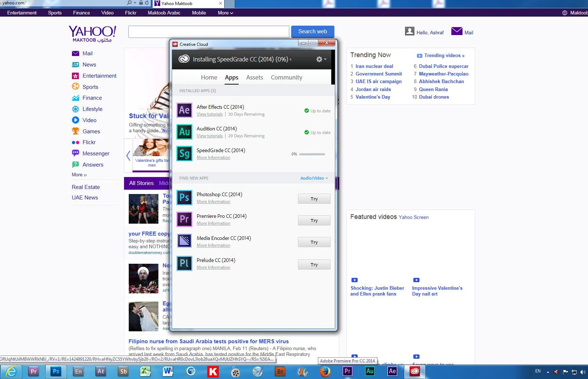The width and height of the screenshot is (588, 379).
Task: Open UAE News link in sidebar
Action: [85, 198]
